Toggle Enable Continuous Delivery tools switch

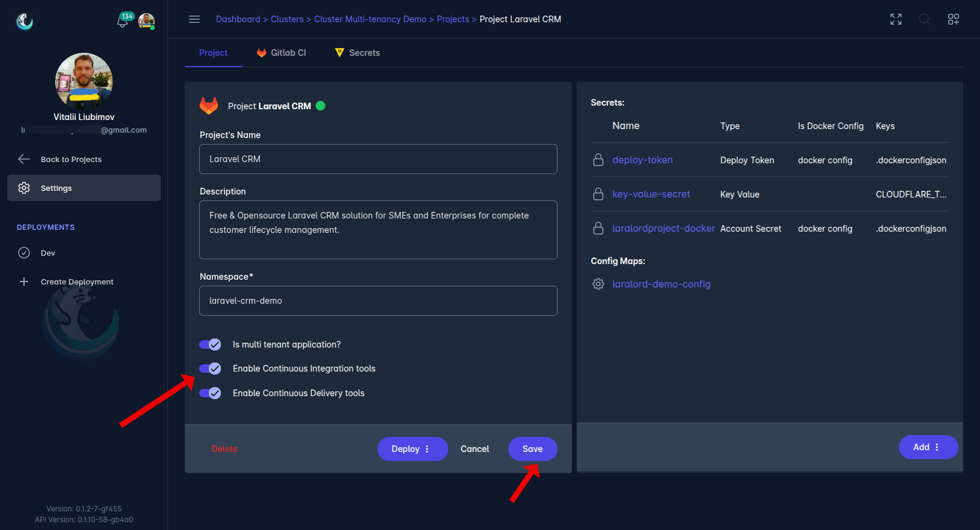click(211, 393)
